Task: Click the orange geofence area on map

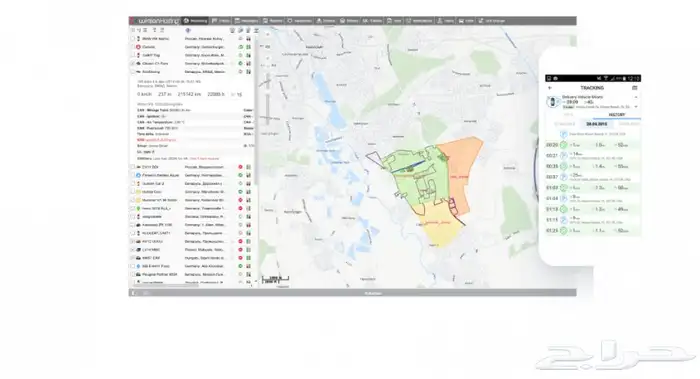Action: pos(460,170)
